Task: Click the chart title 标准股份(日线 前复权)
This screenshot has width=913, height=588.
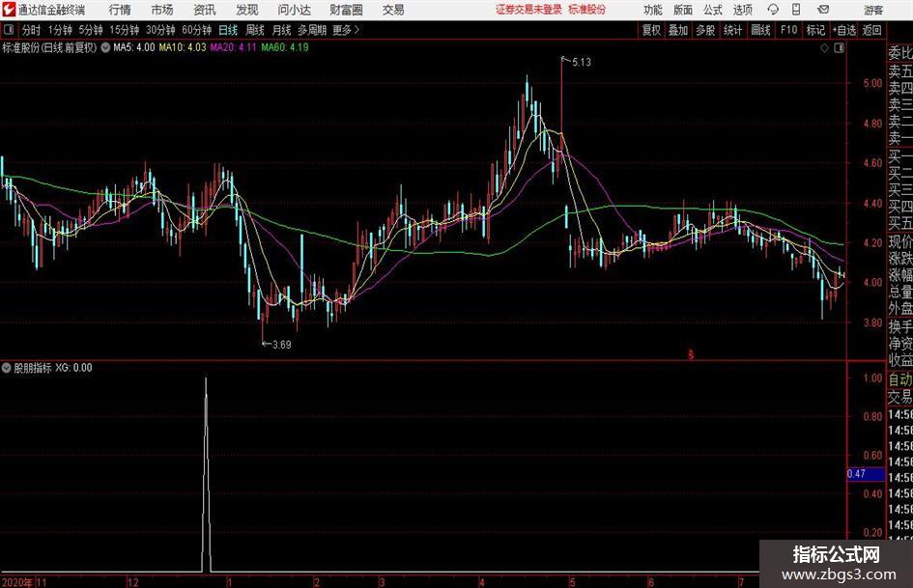Action: click(x=49, y=47)
